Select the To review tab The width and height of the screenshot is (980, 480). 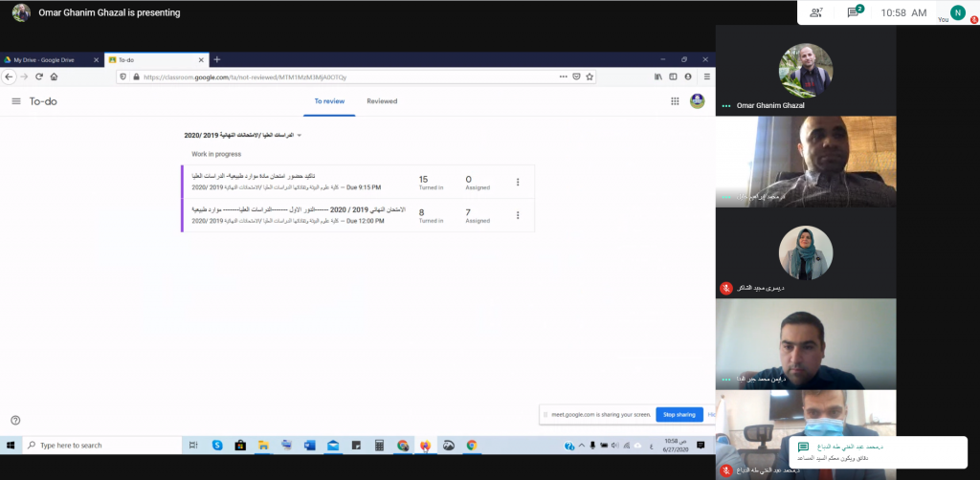tap(329, 101)
